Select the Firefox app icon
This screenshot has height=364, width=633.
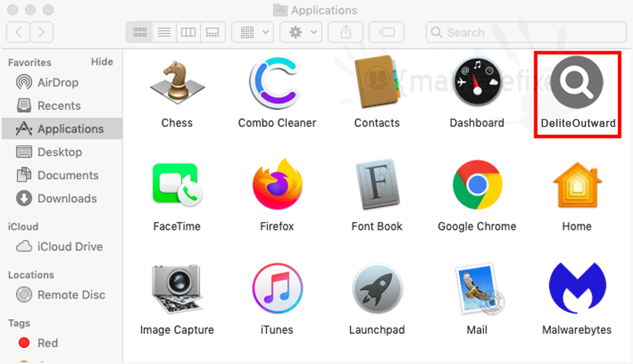tap(277, 184)
